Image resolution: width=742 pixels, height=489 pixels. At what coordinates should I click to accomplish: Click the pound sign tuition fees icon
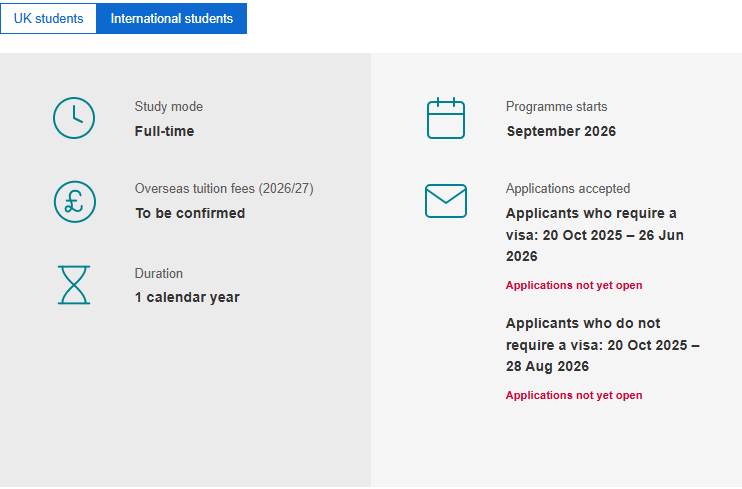coord(74,201)
